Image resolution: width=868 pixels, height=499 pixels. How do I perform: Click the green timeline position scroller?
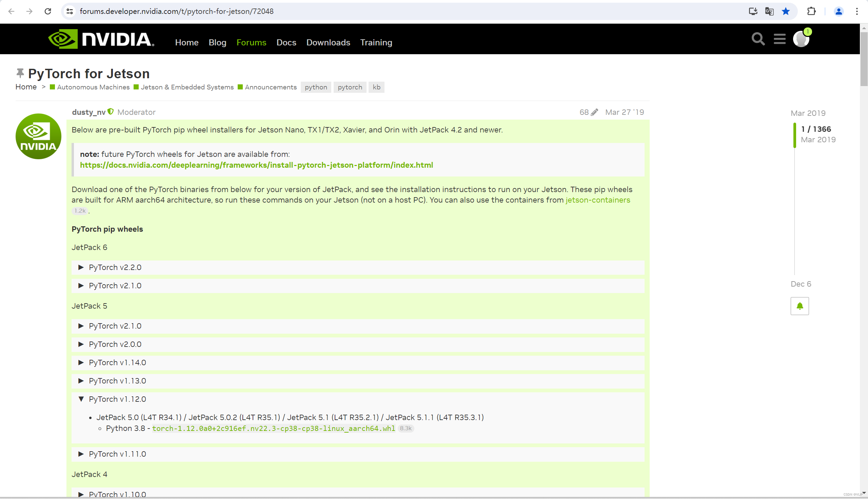click(x=795, y=135)
